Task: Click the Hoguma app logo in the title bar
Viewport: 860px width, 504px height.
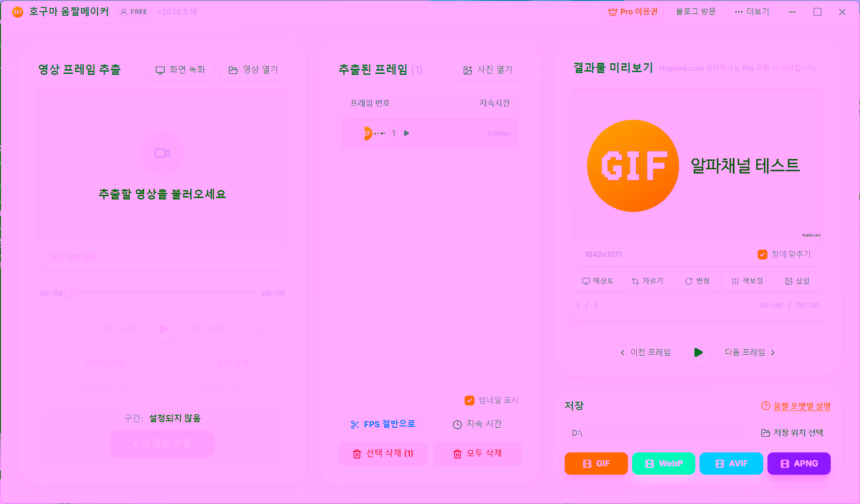Action: tap(18, 12)
